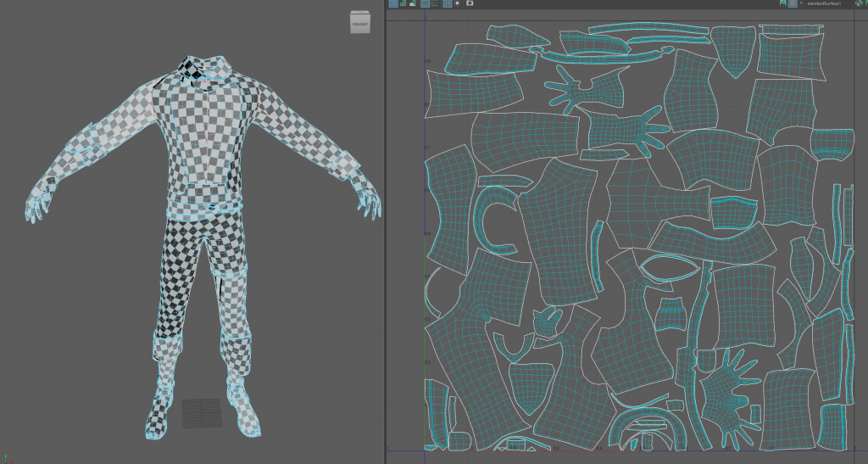Click the FRONT face of the view cube
The width and height of the screenshot is (868, 464).
360,25
